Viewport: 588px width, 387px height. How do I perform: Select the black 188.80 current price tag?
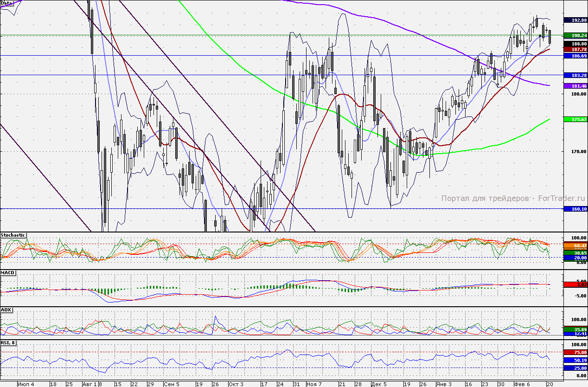(575, 44)
